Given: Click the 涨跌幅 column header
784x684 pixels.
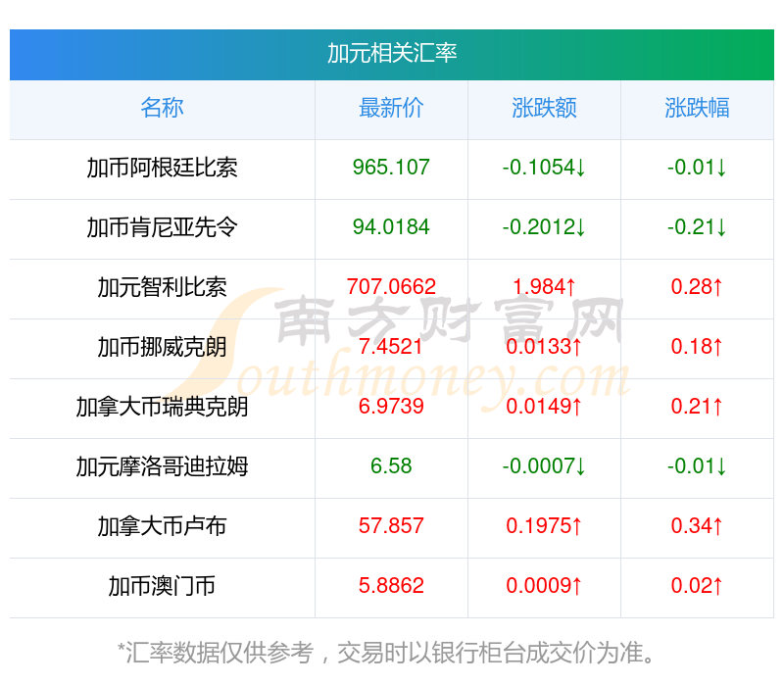Looking at the screenshot, I should coord(697,108).
